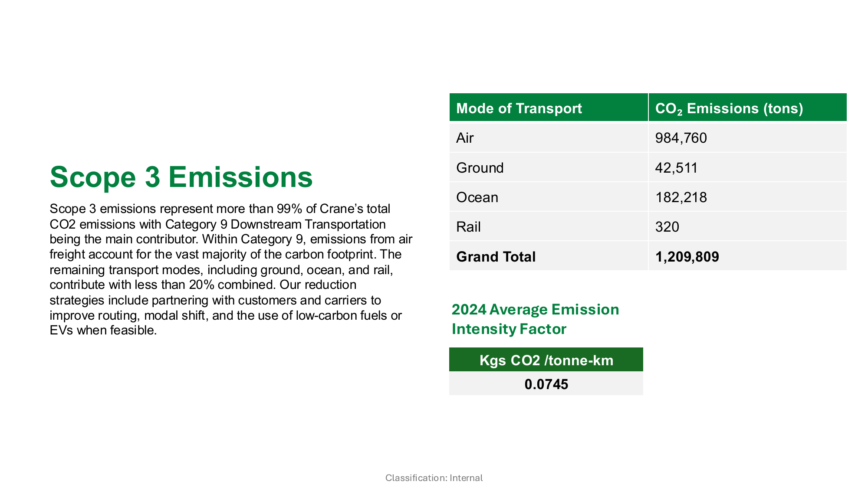
Task: Click the 'Classification: Internal' footer
Action: (434, 478)
